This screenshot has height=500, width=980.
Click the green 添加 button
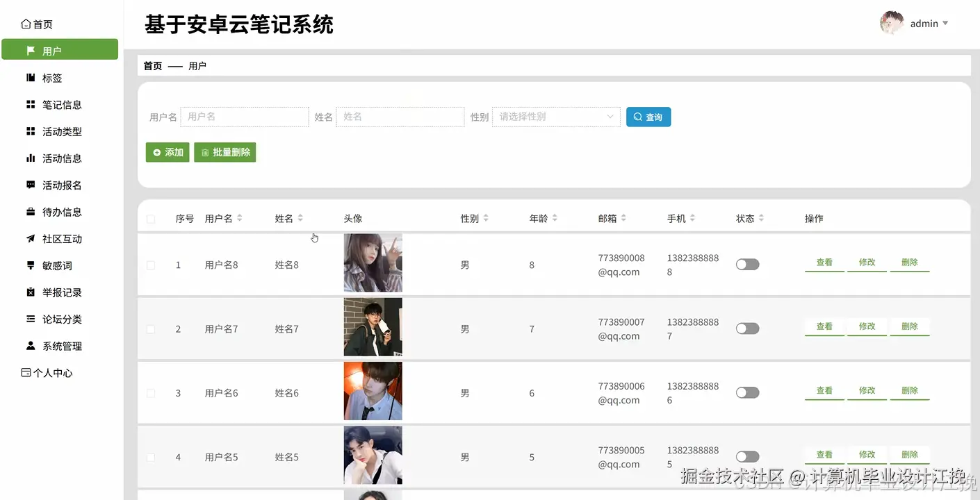point(168,152)
